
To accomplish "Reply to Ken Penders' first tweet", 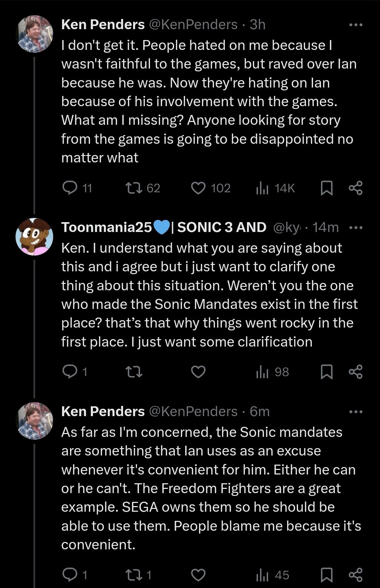I will coord(70,188).
